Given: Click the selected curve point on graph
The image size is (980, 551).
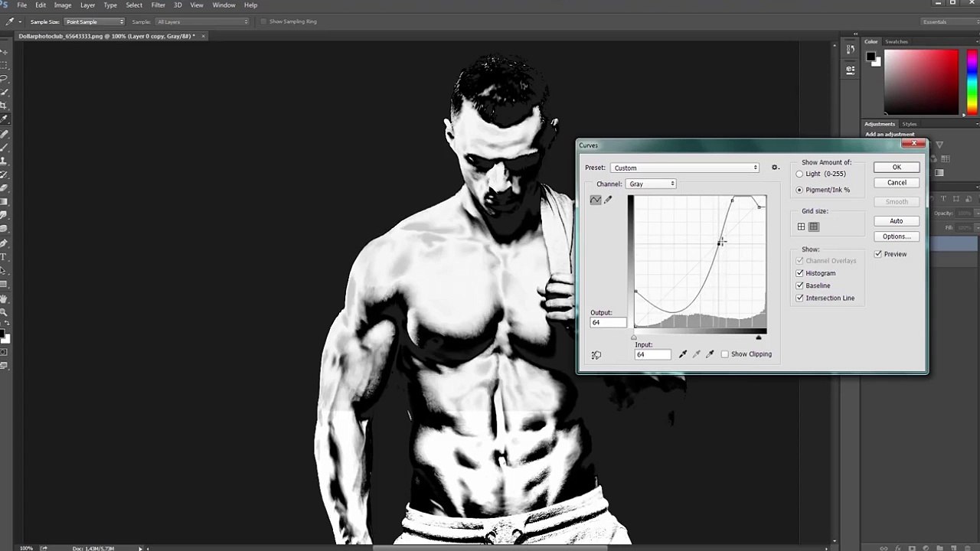Looking at the screenshot, I should click(720, 243).
